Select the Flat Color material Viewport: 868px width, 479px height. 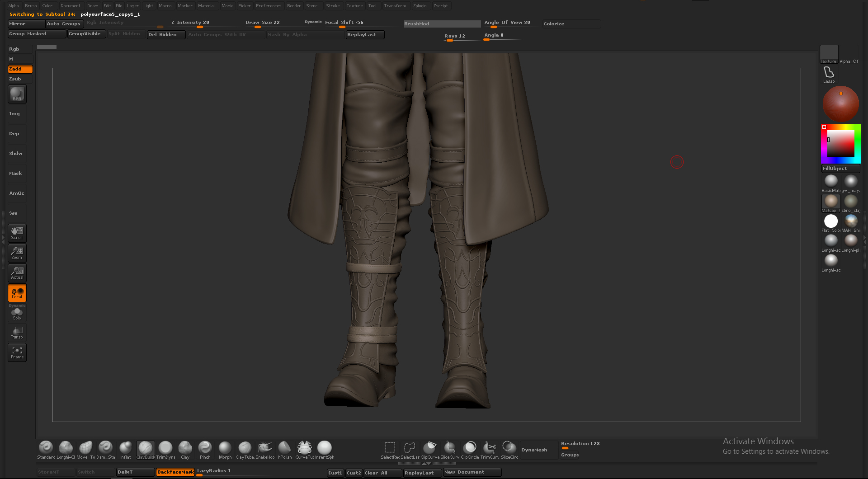tap(831, 222)
